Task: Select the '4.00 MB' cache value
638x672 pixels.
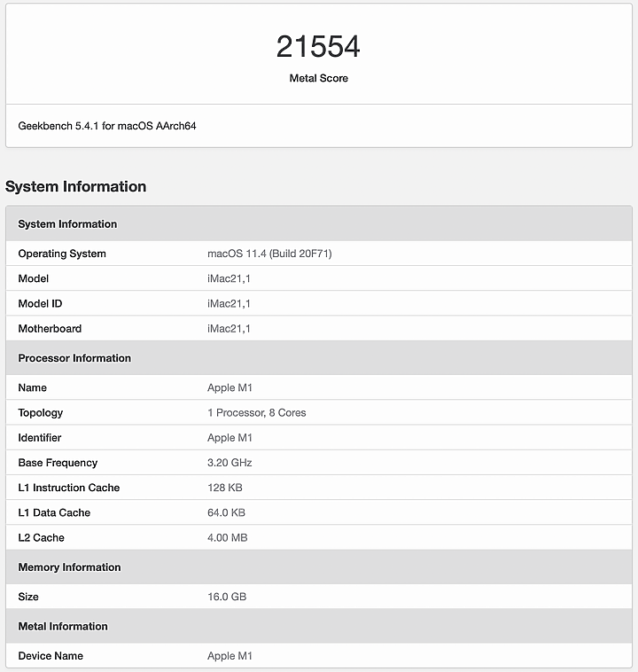Action: 228,538
